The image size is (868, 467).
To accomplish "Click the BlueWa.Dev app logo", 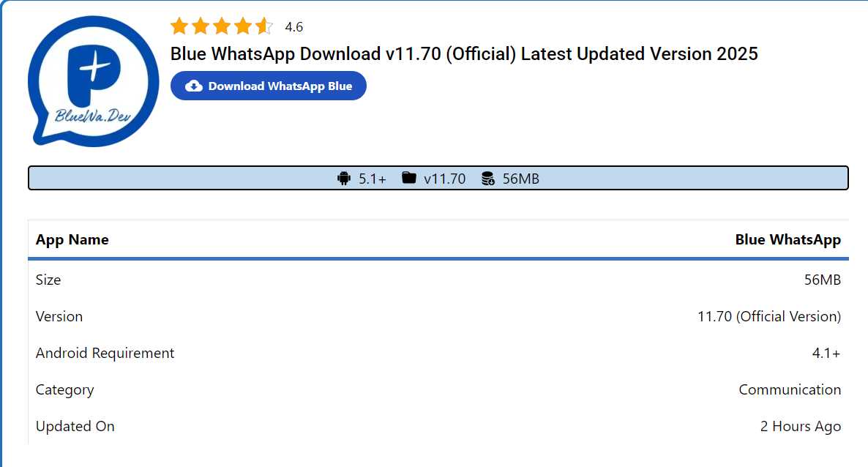I will click(x=94, y=81).
